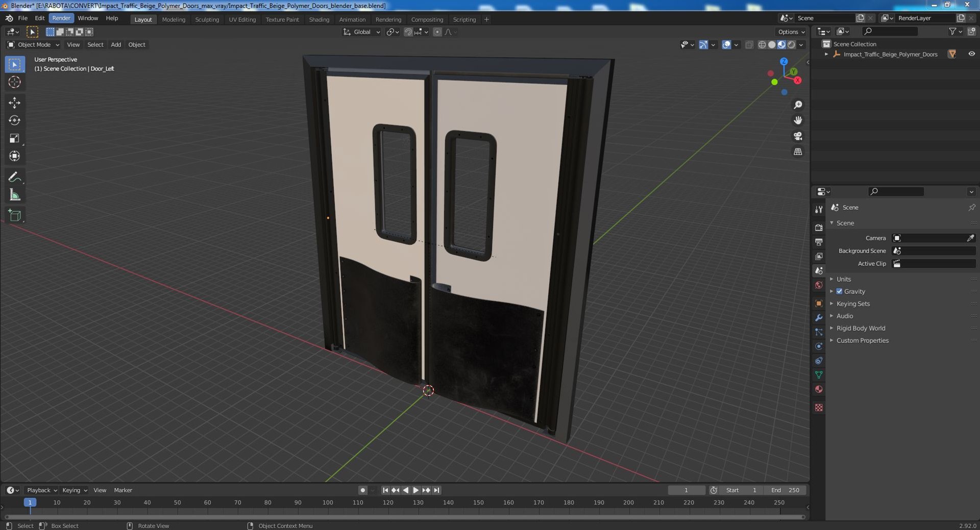
Task: Jump to the animation end frame
Action: click(x=436, y=490)
